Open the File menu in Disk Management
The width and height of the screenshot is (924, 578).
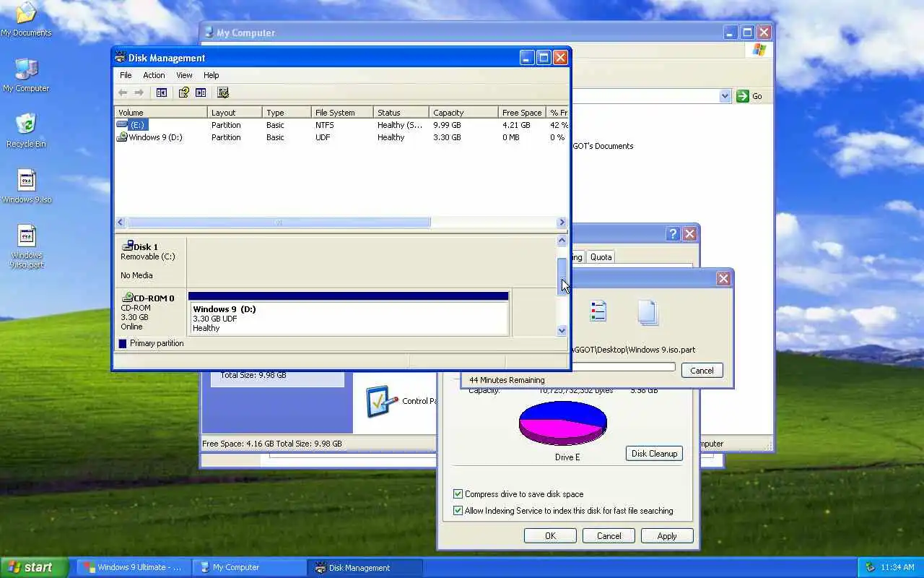[126, 75]
